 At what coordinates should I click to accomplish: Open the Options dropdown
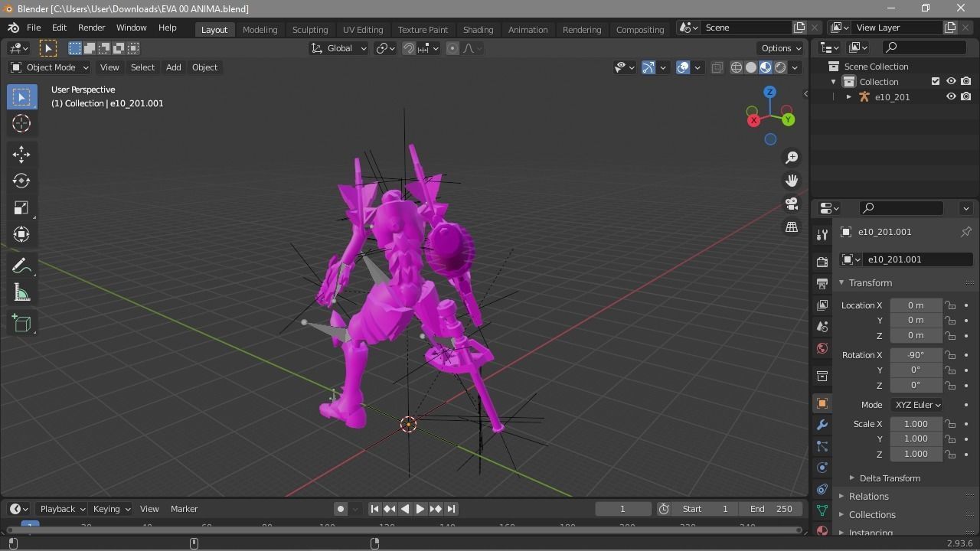coord(781,48)
